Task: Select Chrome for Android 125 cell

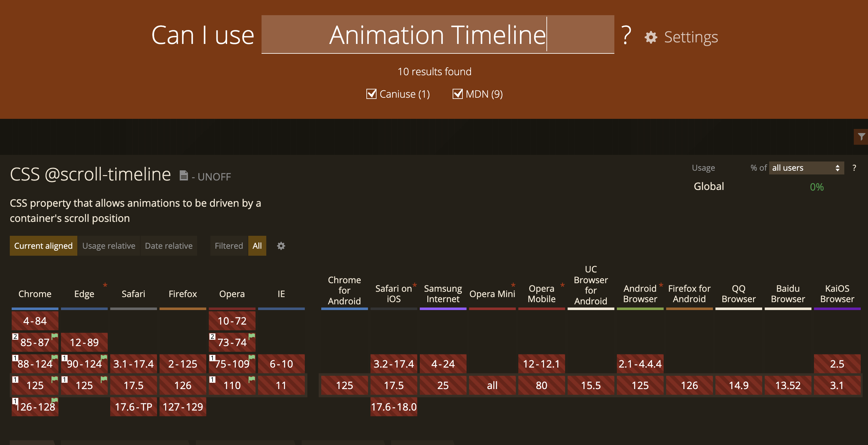Action: [344, 385]
